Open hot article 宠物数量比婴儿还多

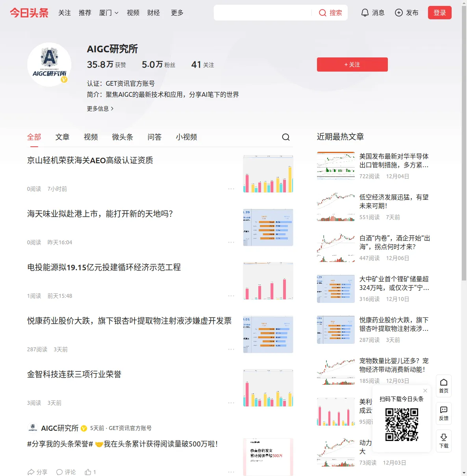pyautogui.click(x=394, y=365)
